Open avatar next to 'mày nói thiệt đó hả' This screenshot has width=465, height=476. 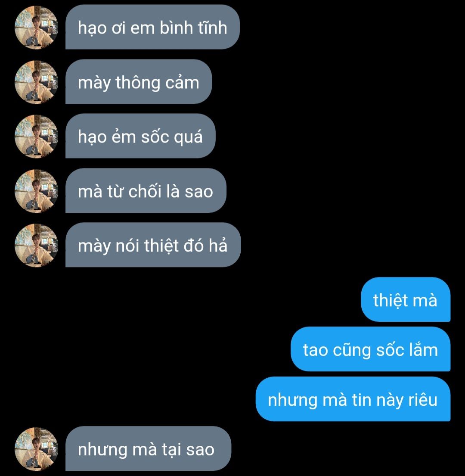[x=37, y=245]
